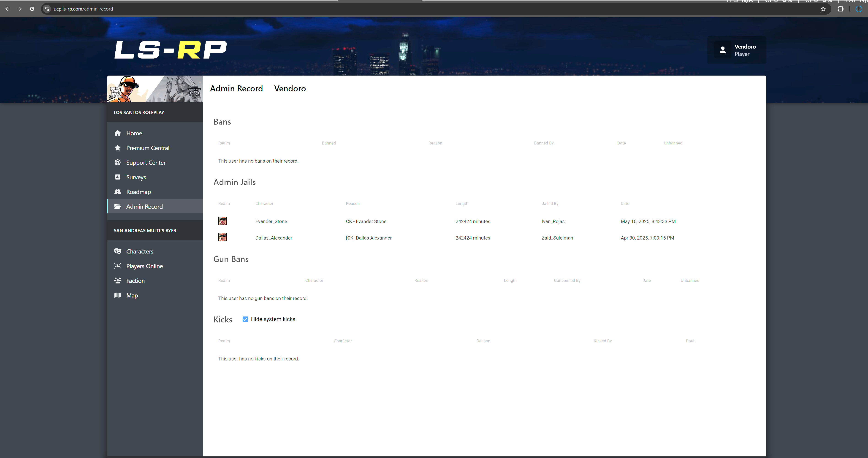Image resolution: width=868 pixels, height=458 pixels.
Task: Click the Dallas_Alexander character name
Action: 274,238
